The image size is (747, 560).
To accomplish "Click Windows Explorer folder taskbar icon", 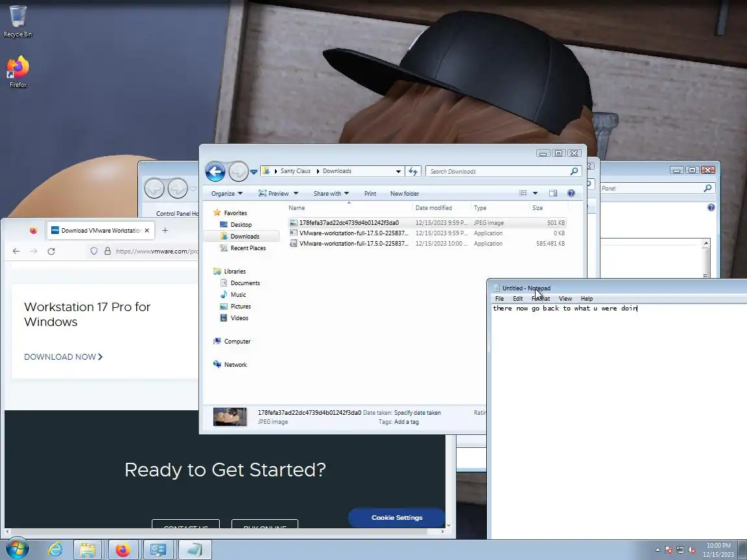I will (x=88, y=550).
